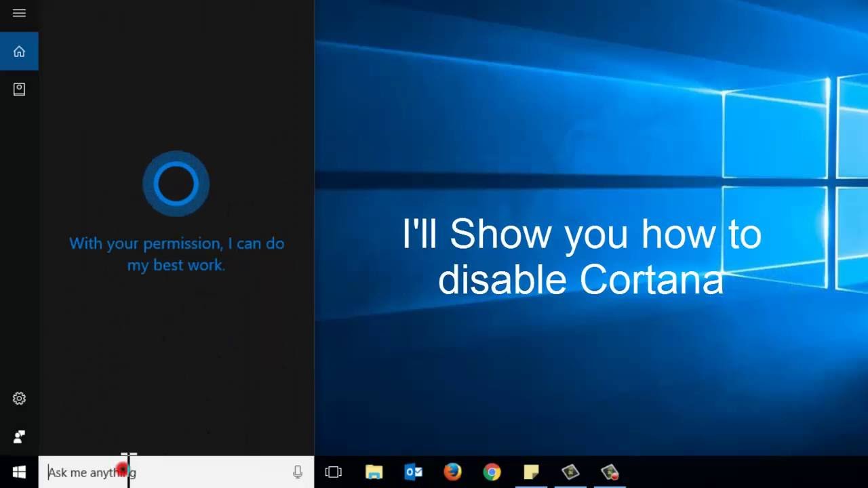Open the photo app showing a red badge
Screen dimensions: 868x488
pyautogui.click(x=608, y=472)
